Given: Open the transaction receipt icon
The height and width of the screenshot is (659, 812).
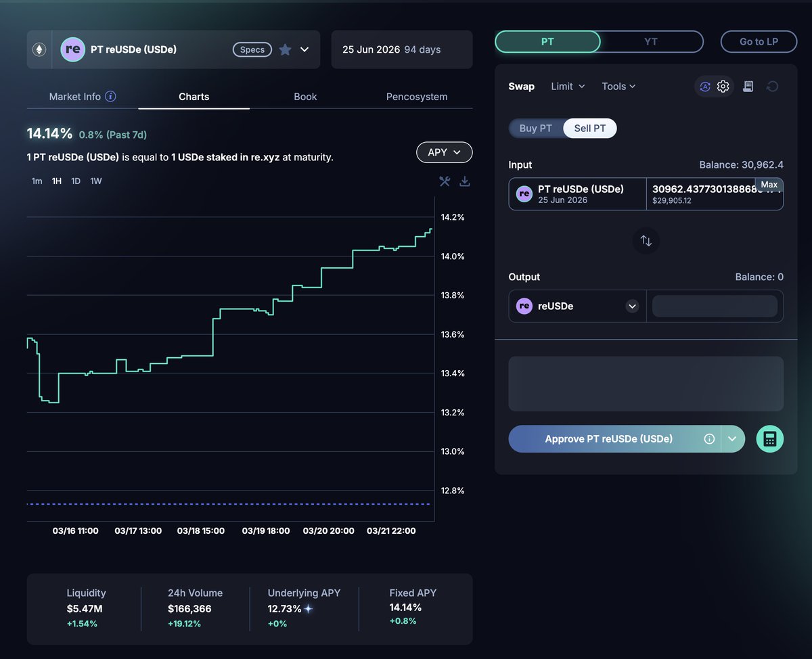Looking at the screenshot, I should (x=748, y=87).
